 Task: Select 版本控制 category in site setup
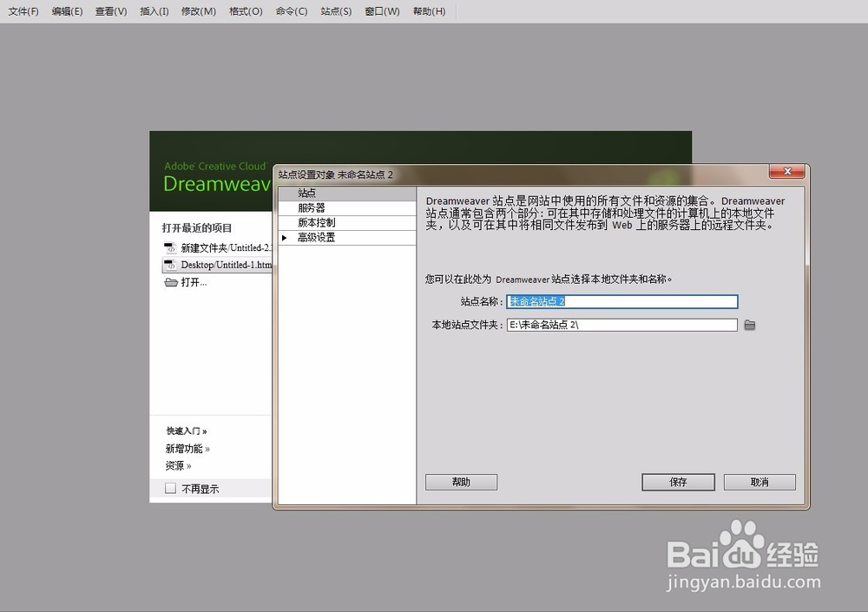(347, 222)
